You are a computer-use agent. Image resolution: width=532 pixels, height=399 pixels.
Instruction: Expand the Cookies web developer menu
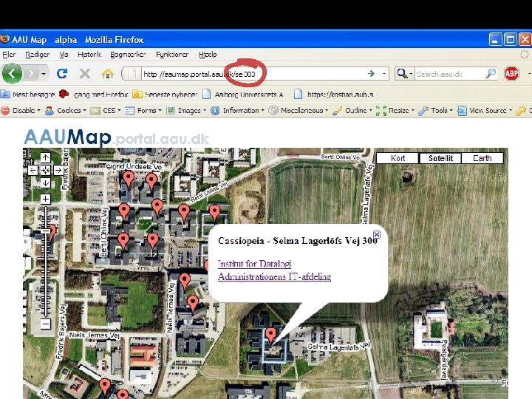click(66, 111)
